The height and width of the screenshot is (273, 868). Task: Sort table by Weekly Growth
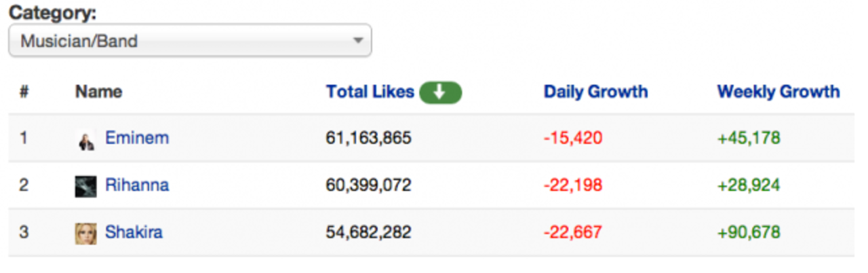click(778, 92)
